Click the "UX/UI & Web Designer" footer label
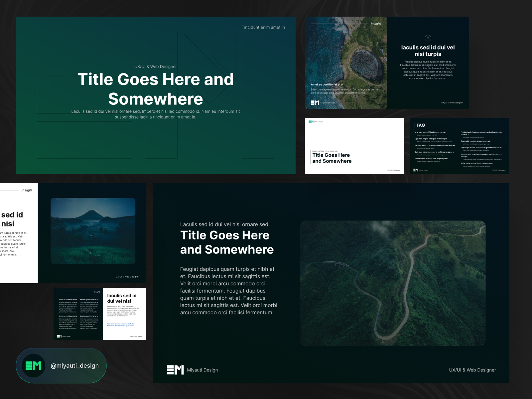This screenshot has height=399, width=532. 472,370
